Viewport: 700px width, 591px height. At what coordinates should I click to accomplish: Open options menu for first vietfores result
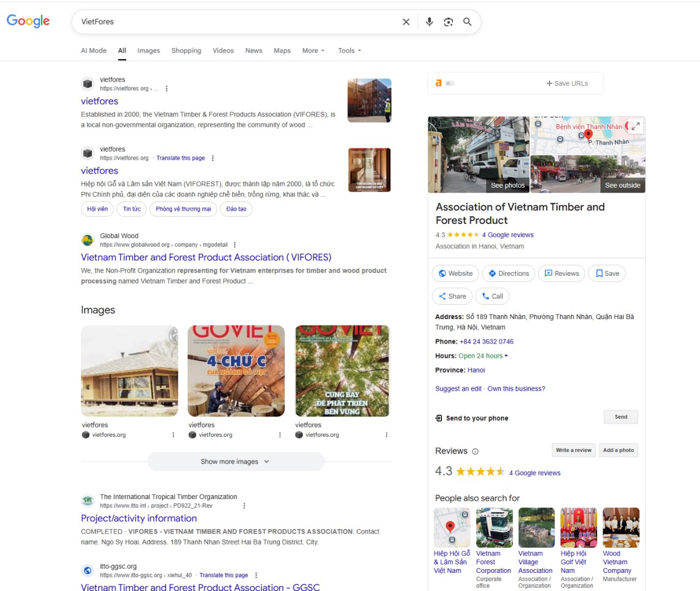point(167,89)
